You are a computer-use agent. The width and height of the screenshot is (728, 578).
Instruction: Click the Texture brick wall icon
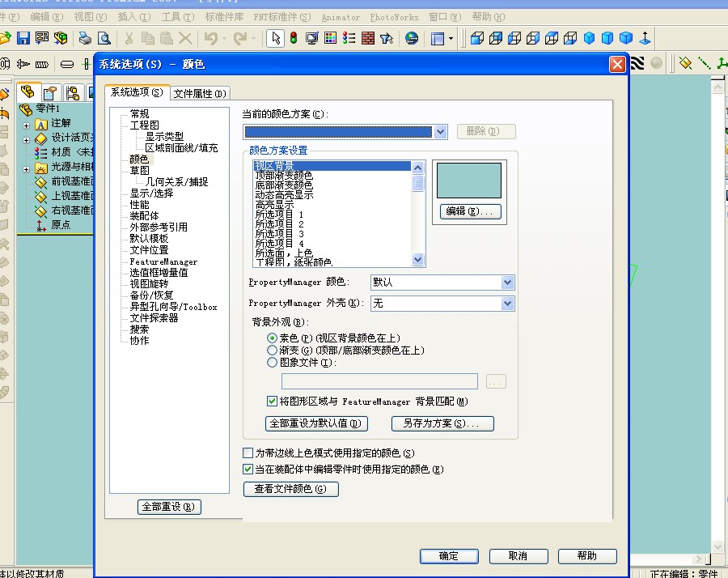[x=368, y=38]
